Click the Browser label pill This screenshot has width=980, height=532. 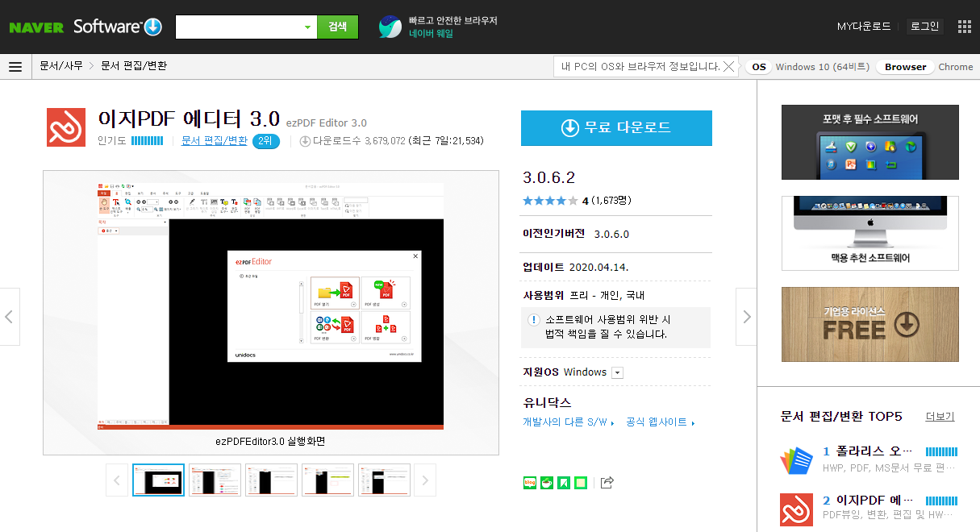(x=906, y=67)
